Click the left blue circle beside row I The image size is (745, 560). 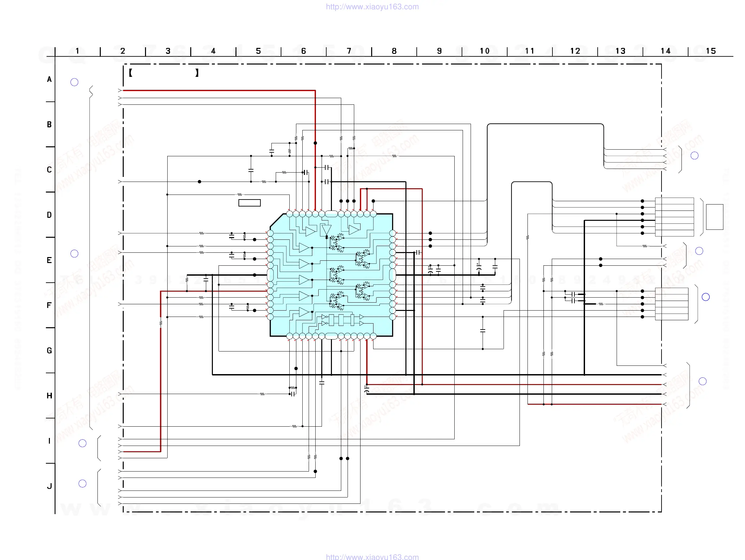82,443
